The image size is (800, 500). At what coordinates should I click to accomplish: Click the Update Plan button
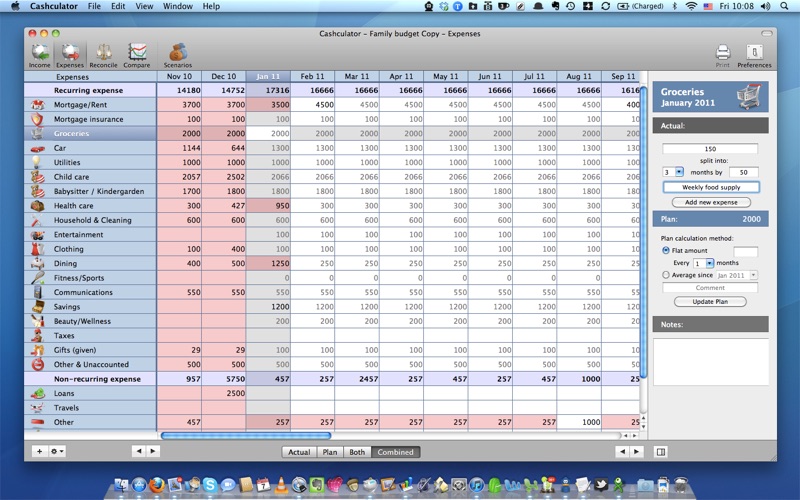click(710, 301)
